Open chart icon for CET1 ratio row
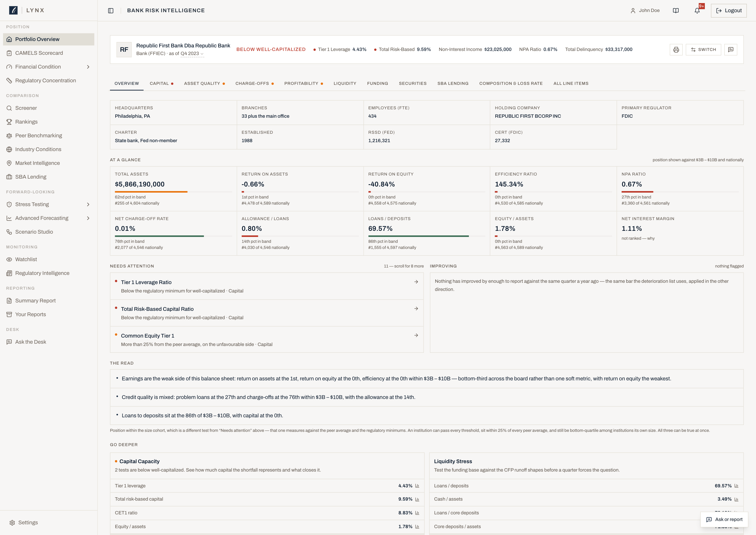This screenshot has height=535, width=756. coord(417,513)
